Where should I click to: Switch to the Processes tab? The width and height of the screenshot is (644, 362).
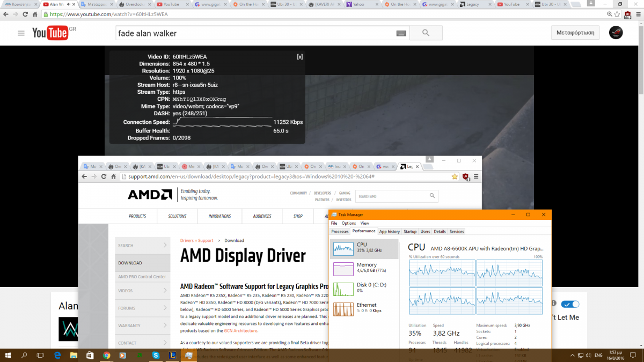[x=340, y=232]
